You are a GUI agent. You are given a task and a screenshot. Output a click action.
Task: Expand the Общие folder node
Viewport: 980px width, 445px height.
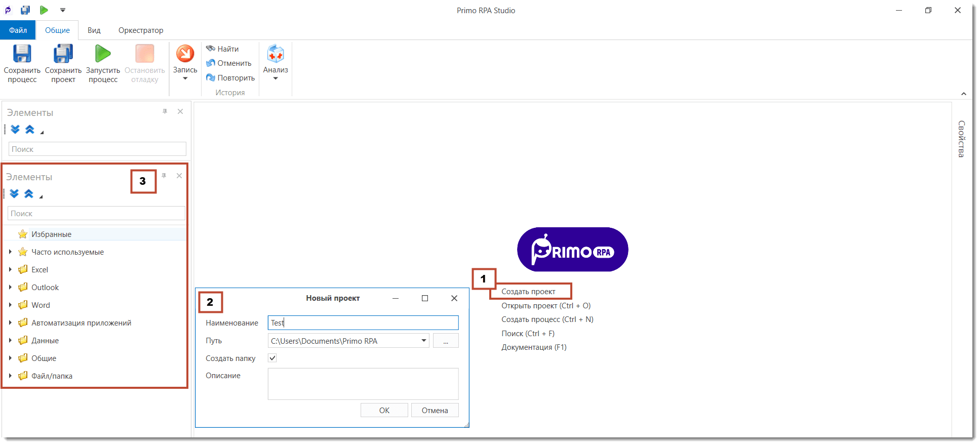pos(10,358)
